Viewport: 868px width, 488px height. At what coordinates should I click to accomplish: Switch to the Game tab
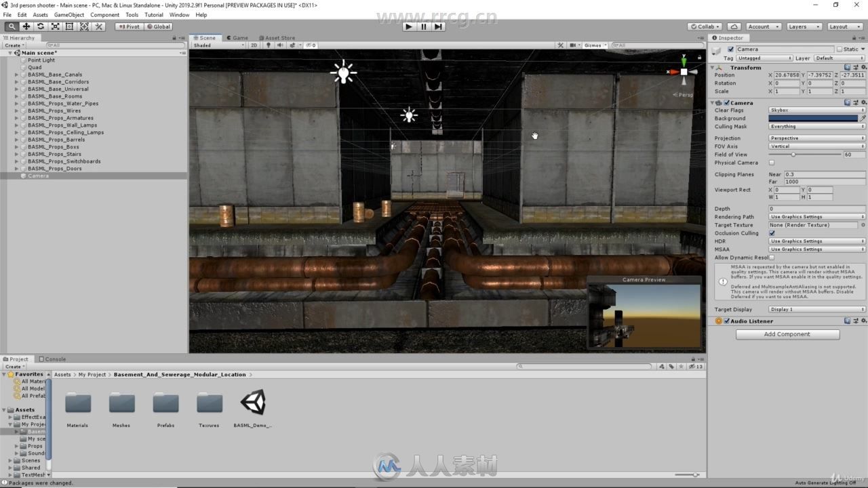coord(237,38)
